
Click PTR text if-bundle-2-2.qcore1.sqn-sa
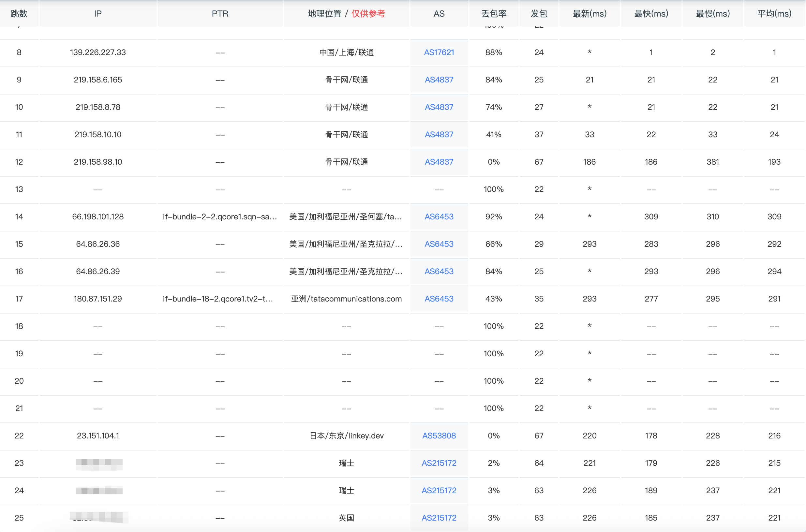[220, 216]
